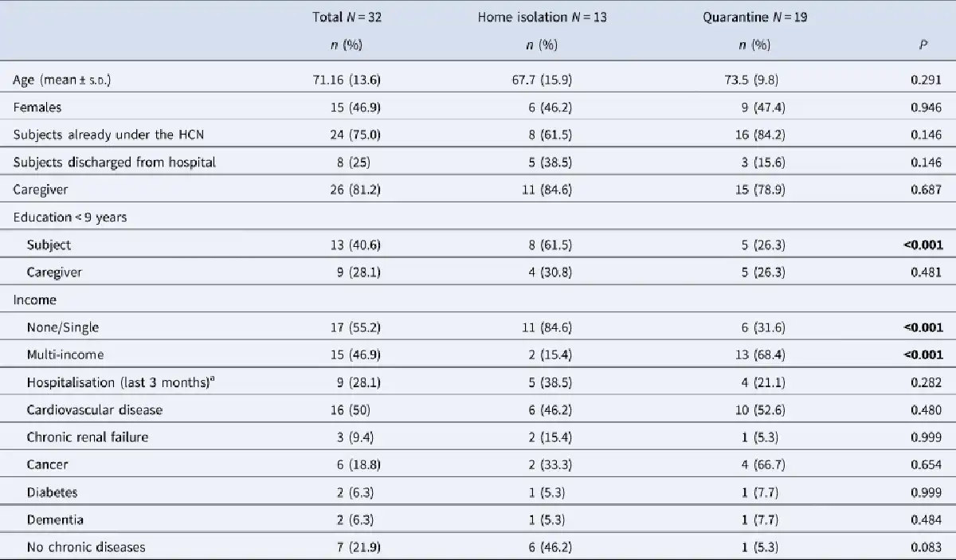The image size is (956, 560).
Task: Select the 'Home isolation N = 13' header
Action: [x=542, y=17]
